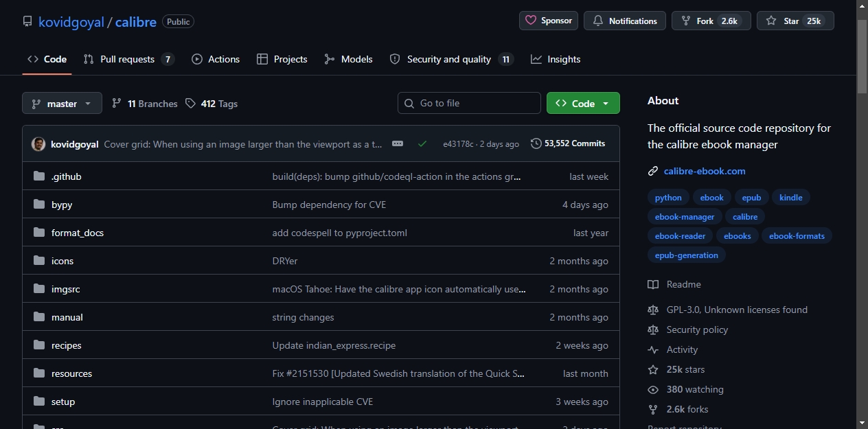Open Security policy link
This screenshot has width=868, height=429.
pos(688,329)
